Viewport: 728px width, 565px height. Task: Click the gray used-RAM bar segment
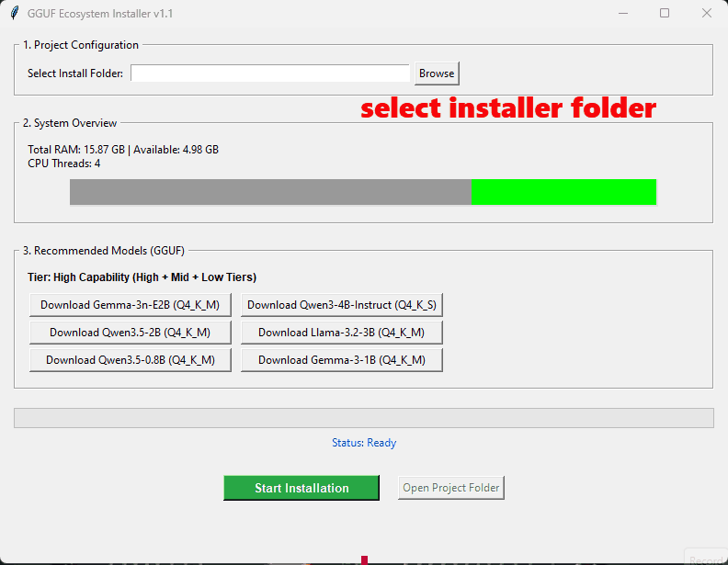(x=270, y=192)
